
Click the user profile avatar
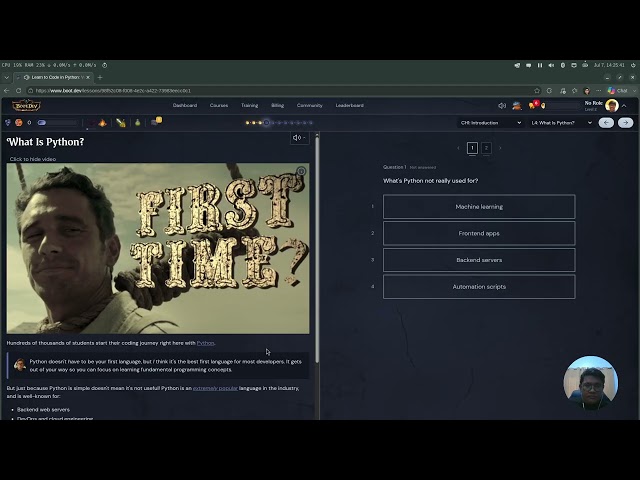coord(611,106)
